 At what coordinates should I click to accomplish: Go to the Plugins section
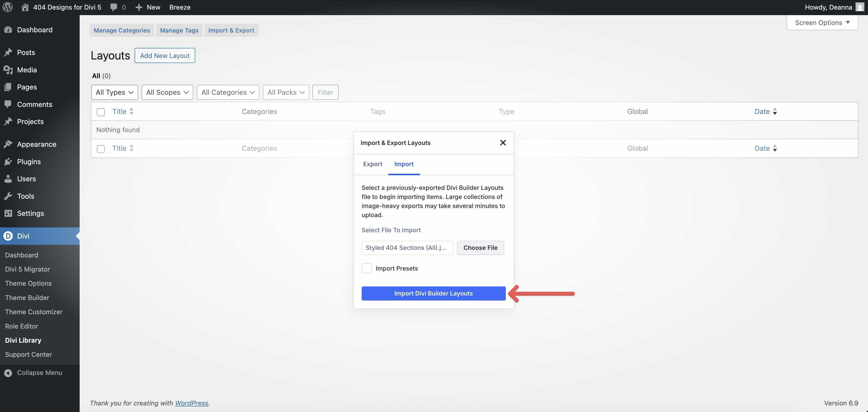[29, 161]
